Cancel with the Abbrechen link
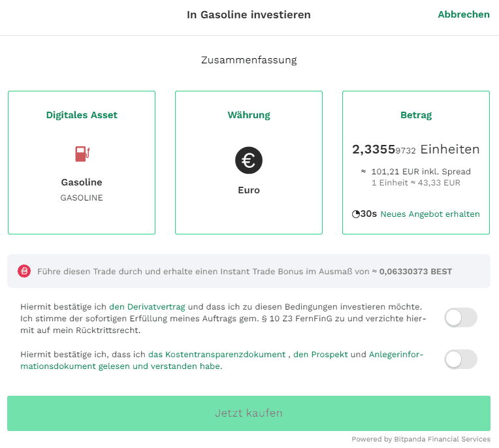499x448 pixels. pyautogui.click(x=464, y=14)
